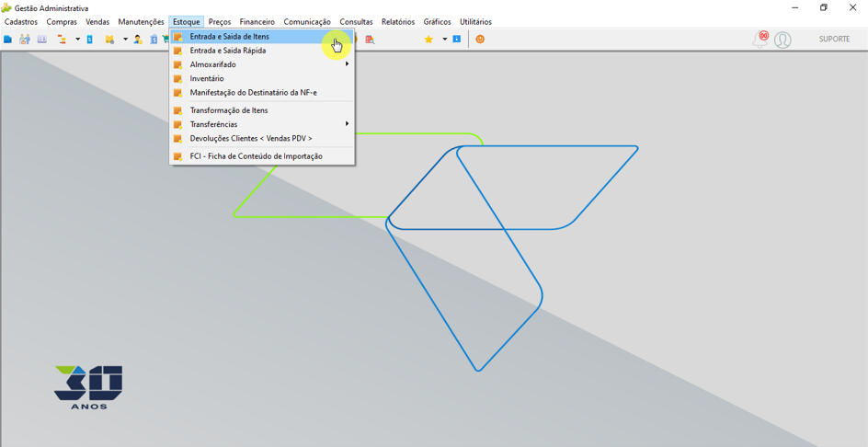This screenshot has height=447, width=868.
Task: Select Entrada e Saída Rápida
Action: tap(262, 51)
